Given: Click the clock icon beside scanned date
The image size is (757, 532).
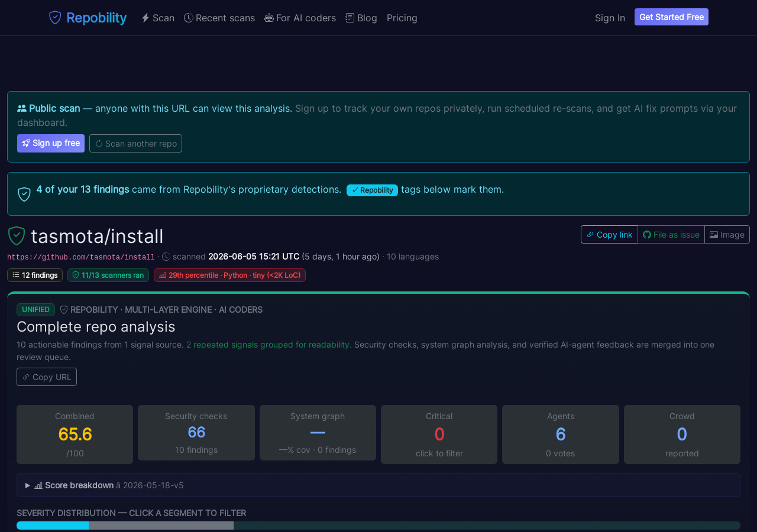Looking at the screenshot, I should pos(166,257).
